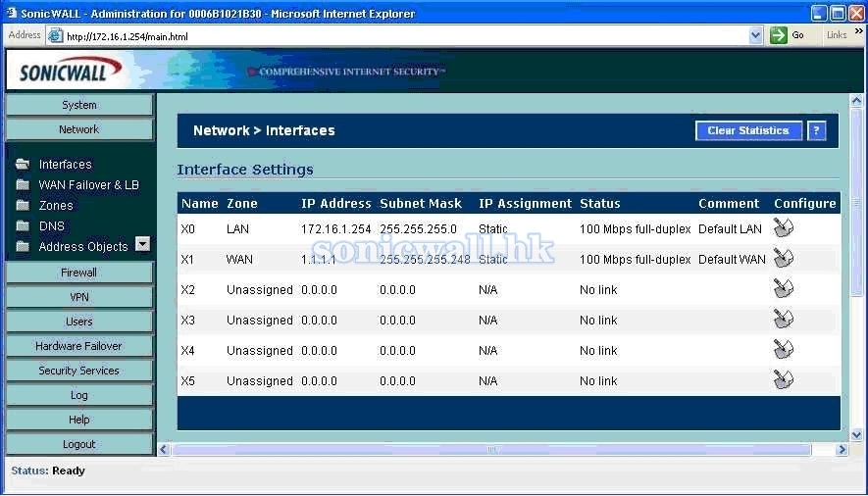Click the page icon in address bar

point(55,36)
